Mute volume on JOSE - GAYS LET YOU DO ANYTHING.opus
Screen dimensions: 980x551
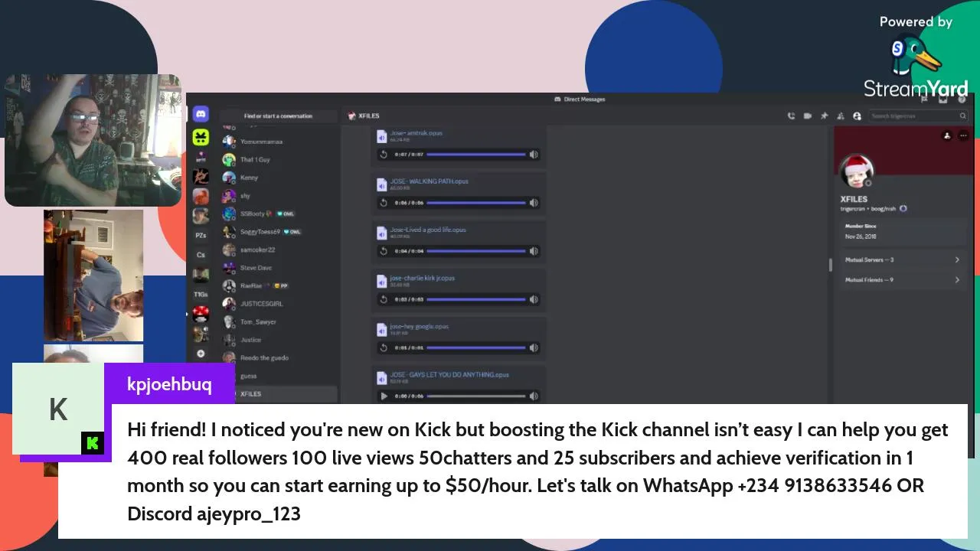(x=534, y=396)
